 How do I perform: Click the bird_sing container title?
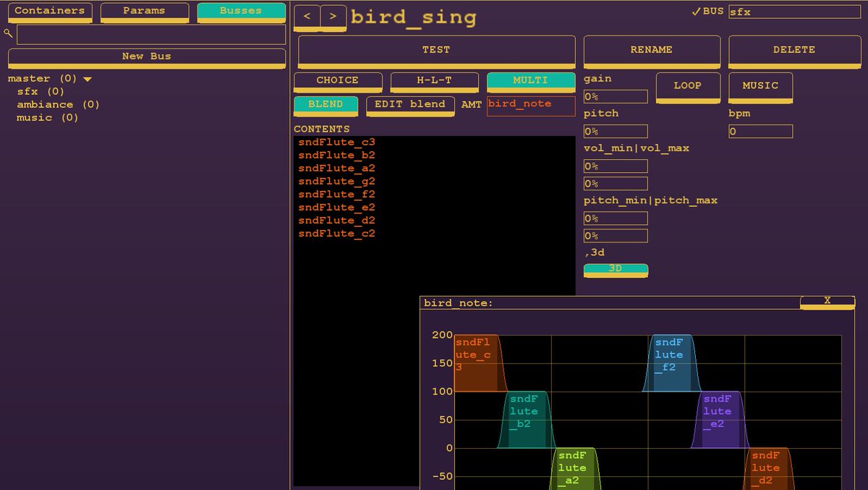pos(414,18)
